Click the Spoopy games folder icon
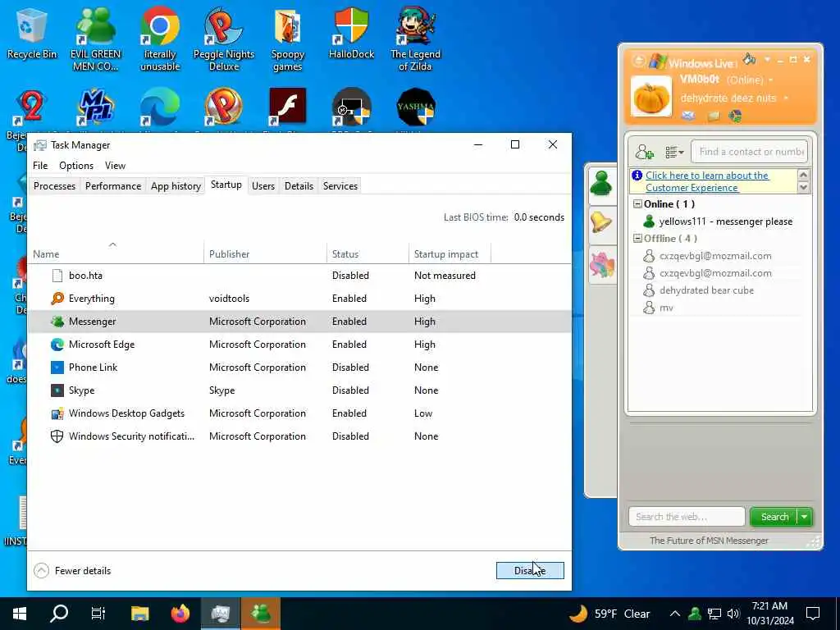This screenshot has height=630, width=840. (288, 39)
